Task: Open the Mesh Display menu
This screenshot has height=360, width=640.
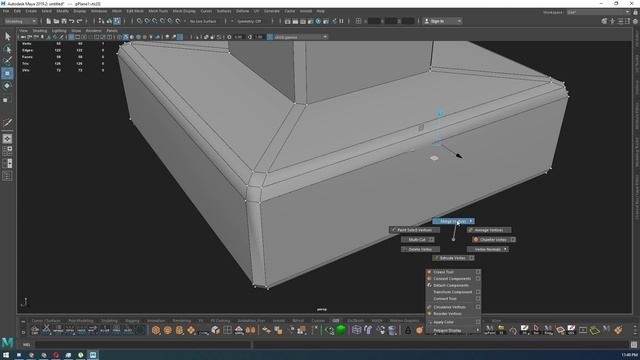Action: coord(184,11)
